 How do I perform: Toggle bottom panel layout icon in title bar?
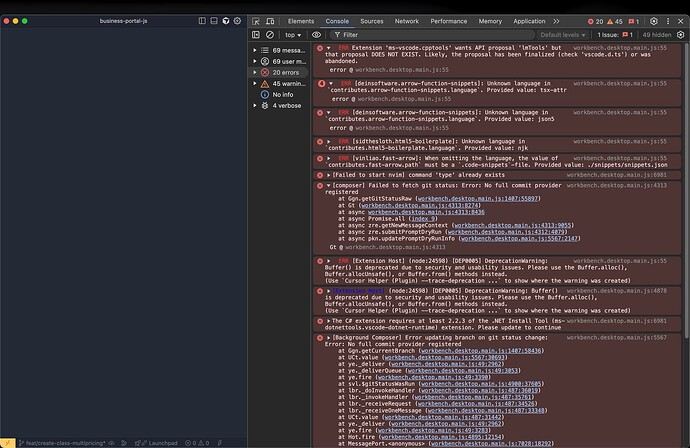tap(214, 21)
